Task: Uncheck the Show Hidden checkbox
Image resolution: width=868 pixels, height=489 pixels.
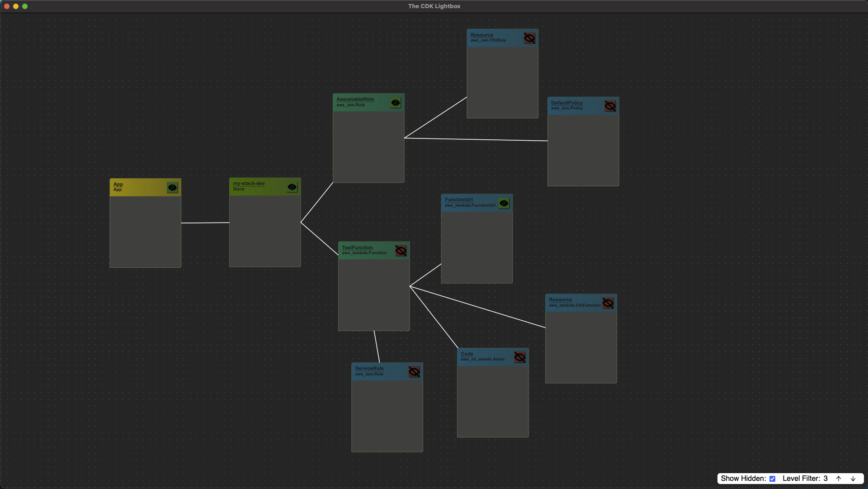Action: click(773, 479)
